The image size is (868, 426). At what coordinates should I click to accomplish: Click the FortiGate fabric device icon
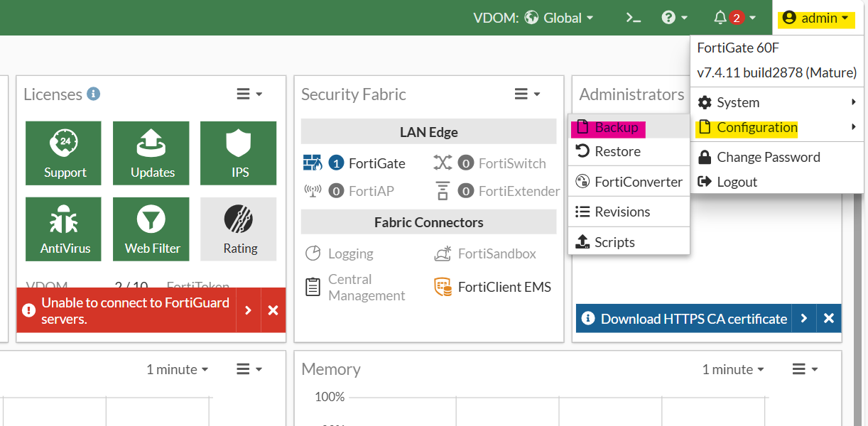(313, 163)
